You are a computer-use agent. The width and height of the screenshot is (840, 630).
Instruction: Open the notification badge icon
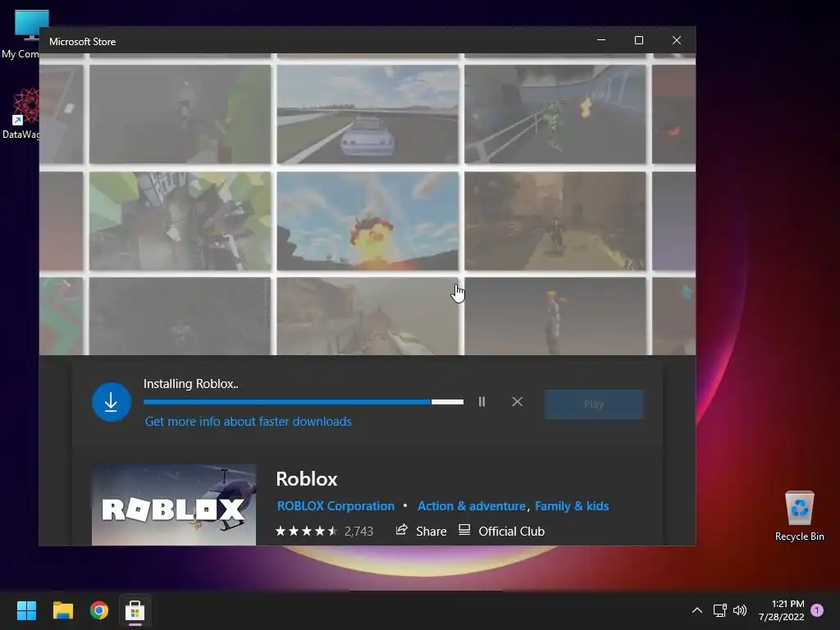(x=817, y=610)
